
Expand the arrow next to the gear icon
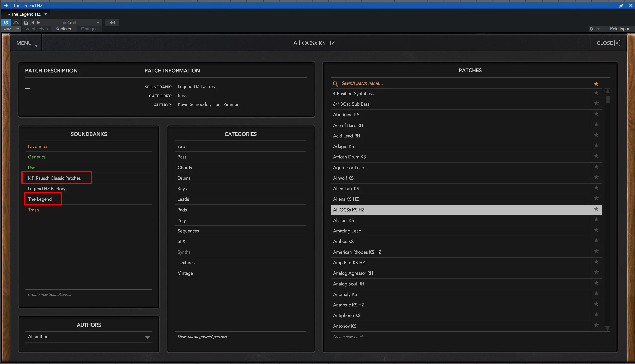tap(599, 29)
